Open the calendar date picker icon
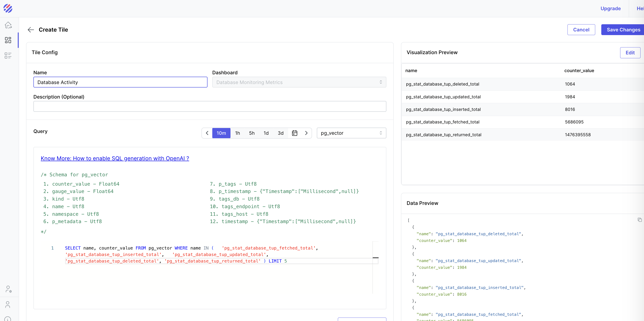Viewport: 644px width, 321px height. [294, 133]
